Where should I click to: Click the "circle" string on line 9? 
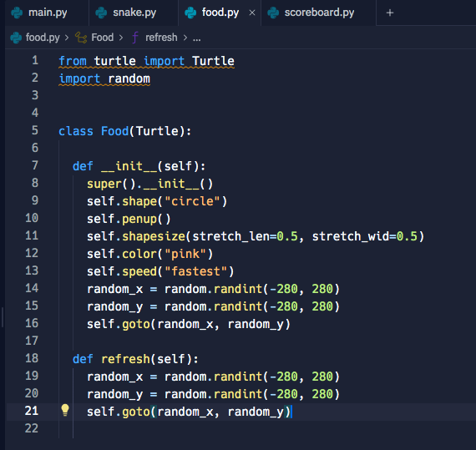tap(192, 201)
